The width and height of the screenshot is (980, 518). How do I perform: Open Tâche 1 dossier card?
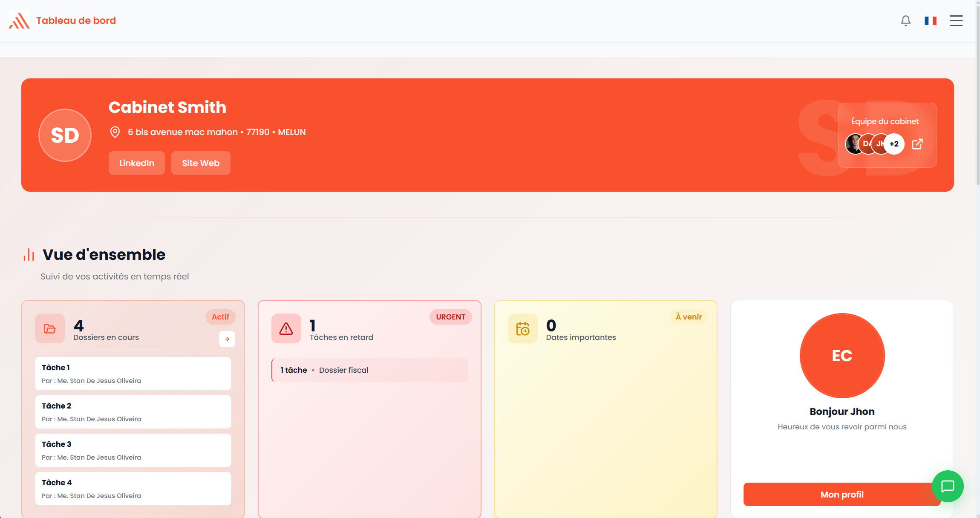point(133,373)
